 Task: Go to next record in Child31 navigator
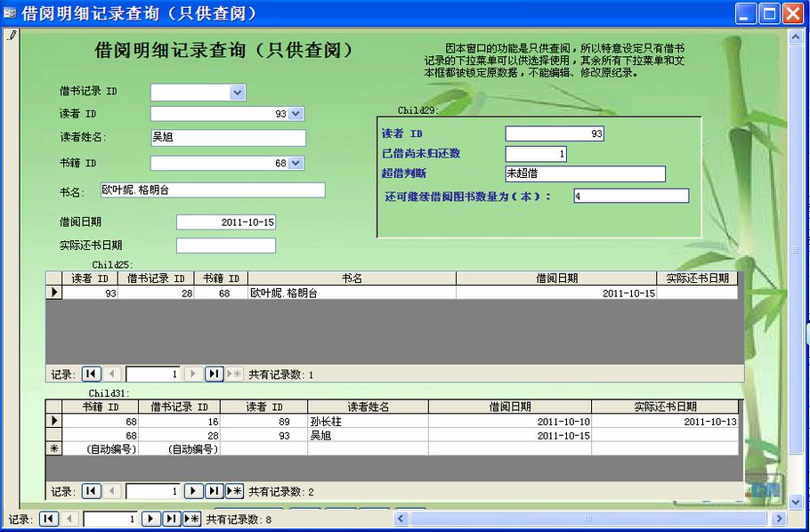193,491
